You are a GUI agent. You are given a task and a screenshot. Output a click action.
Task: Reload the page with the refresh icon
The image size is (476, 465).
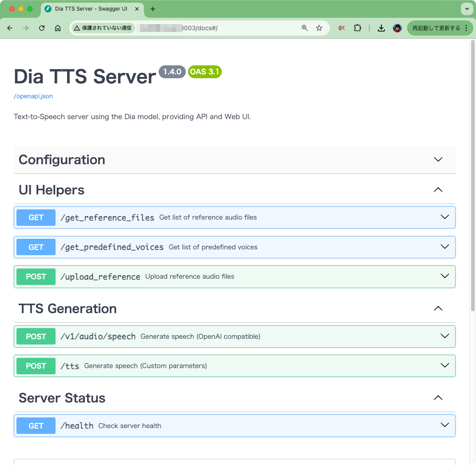point(42,28)
